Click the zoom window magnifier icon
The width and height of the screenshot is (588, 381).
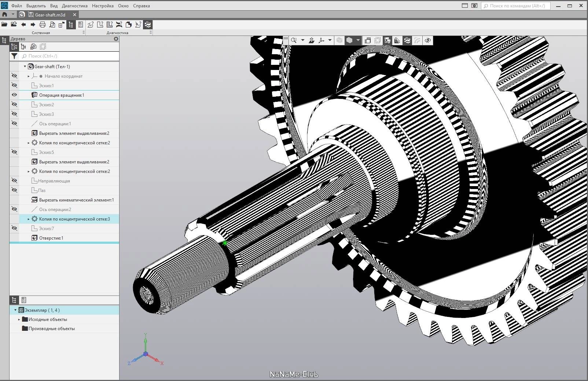click(294, 40)
